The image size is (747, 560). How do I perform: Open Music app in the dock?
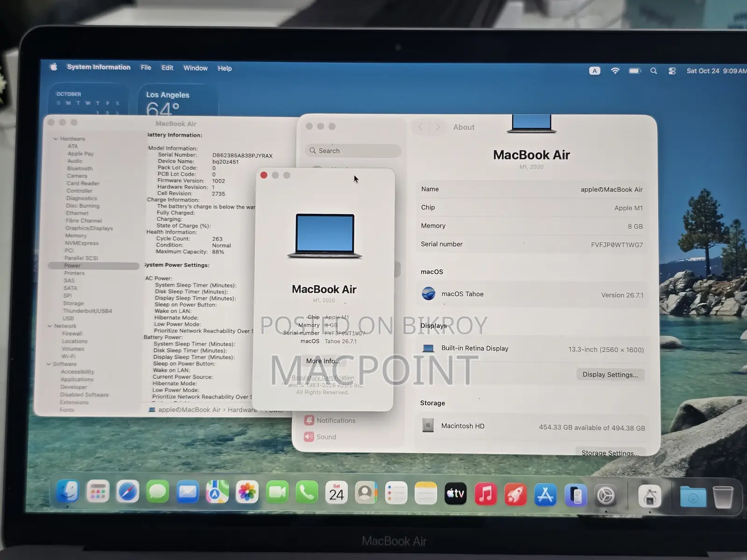coord(486,494)
